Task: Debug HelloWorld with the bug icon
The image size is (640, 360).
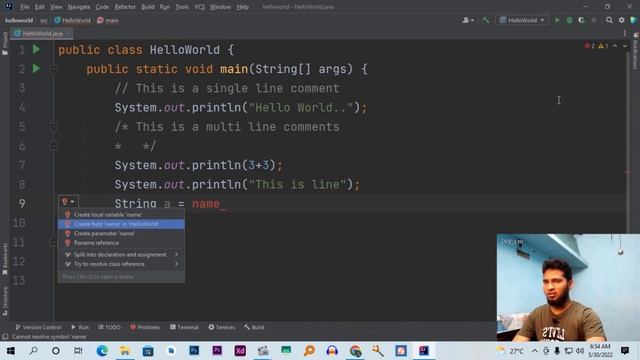Action: pyautogui.click(x=569, y=20)
